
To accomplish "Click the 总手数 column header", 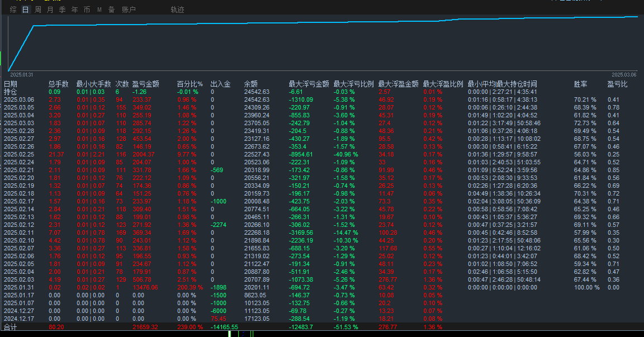I will tap(58, 84).
